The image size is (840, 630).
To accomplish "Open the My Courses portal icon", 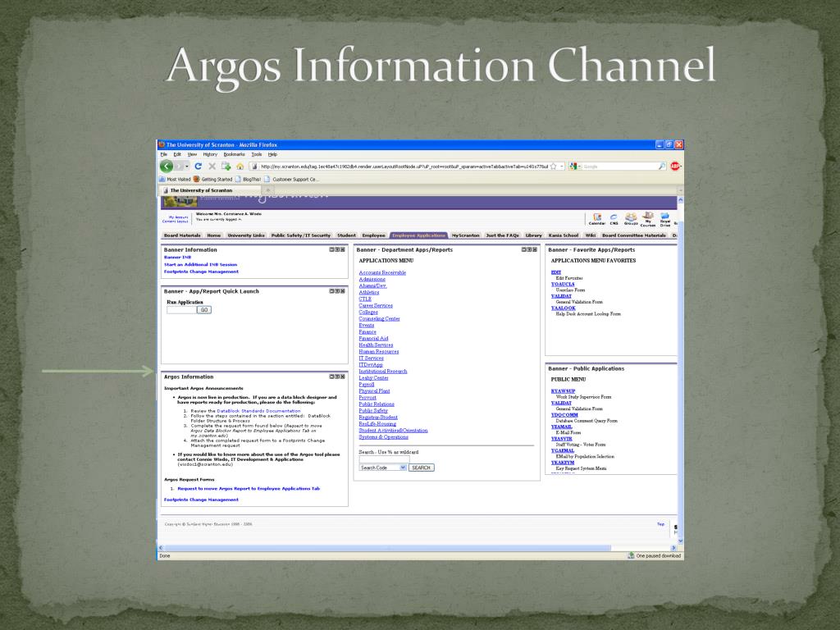I will [648, 220].
